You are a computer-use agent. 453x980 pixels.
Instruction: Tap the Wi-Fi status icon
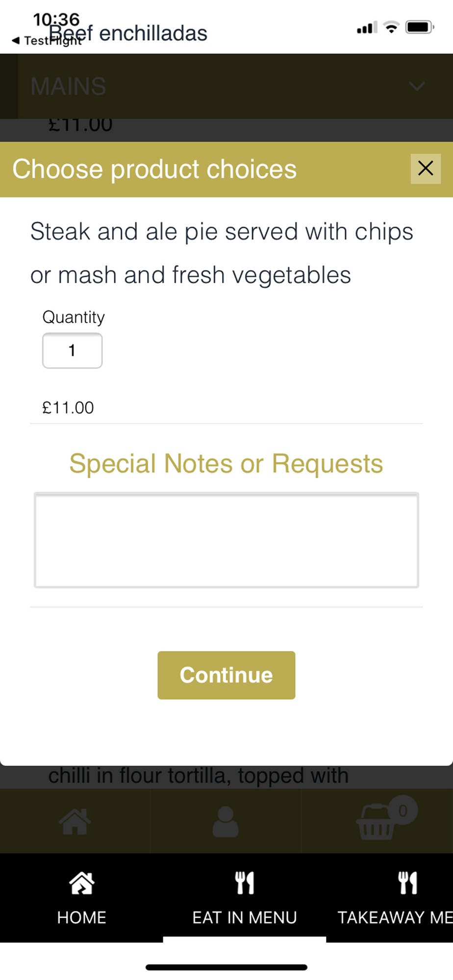(x=391, y=27)
